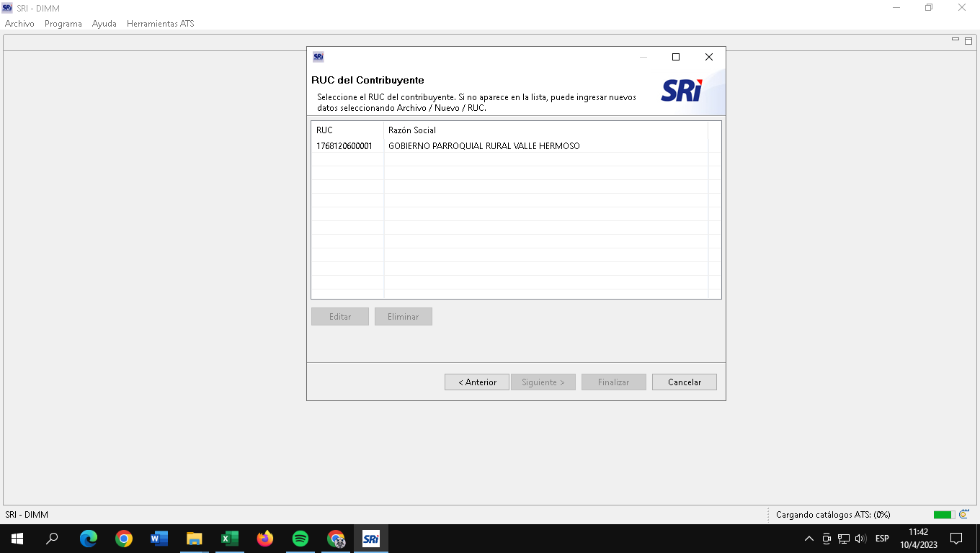Screen dimensions: 980x553
Task: Show hidden system tray icons
Action: click(x=808, y=539)
